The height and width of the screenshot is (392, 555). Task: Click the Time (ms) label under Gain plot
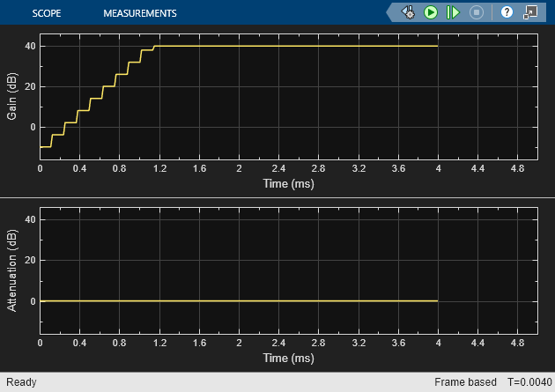288,183
